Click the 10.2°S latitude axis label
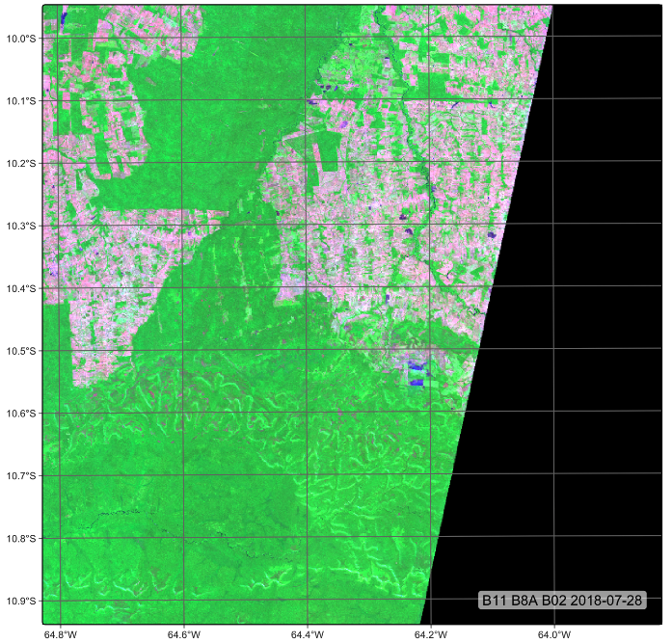Image resolution: width=672 pixels, height=643 pixels. (19, 164)
